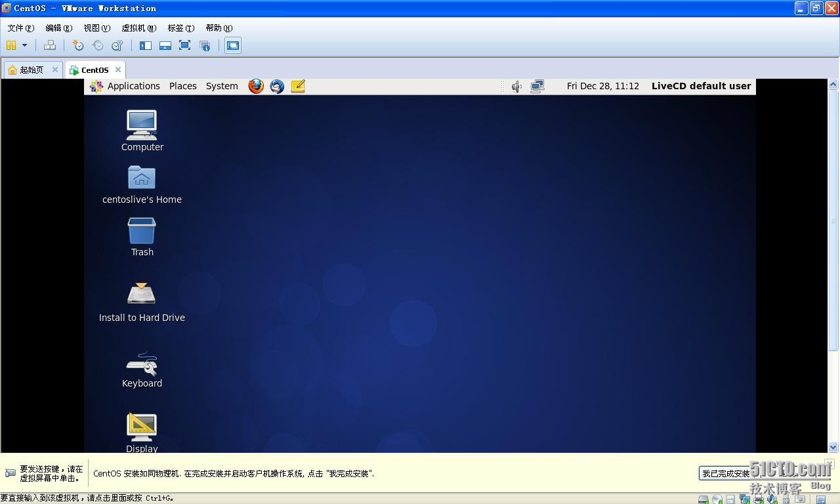
Task: Click the scrollbar down arrow
Action: [833, 447]
